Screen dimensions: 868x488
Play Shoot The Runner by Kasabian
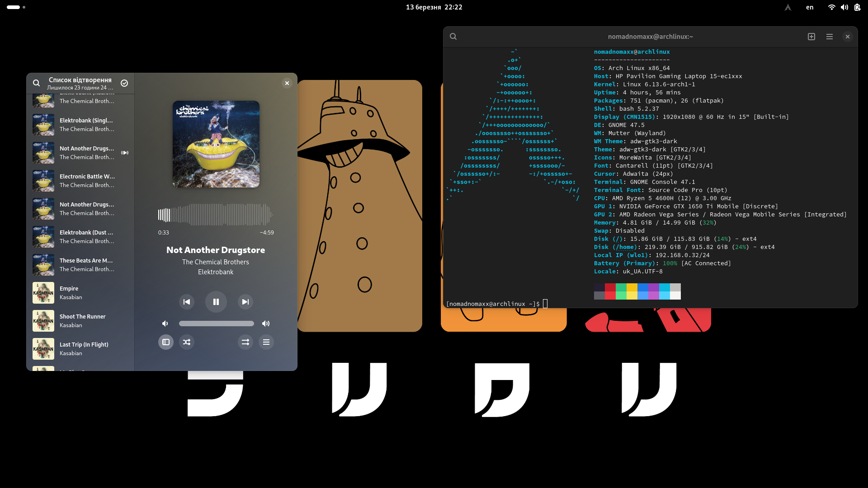tap(80, 321)
